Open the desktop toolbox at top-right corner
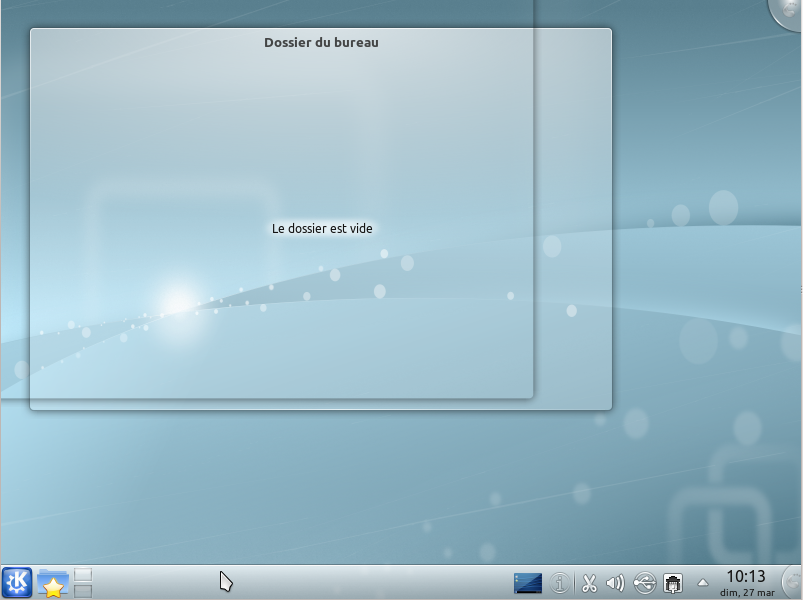The image size is (803, 600). 788,13
